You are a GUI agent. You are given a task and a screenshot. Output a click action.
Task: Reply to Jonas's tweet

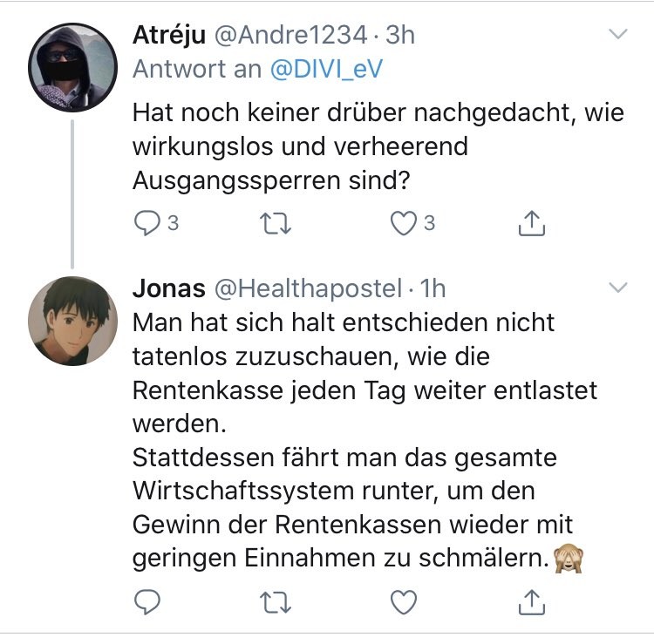tap(146, 601)
